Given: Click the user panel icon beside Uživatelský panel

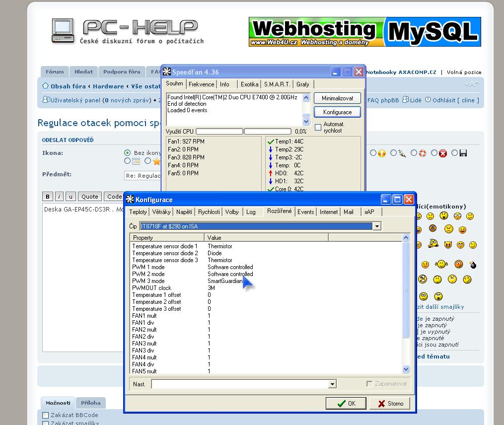Looking at the screenshot, I should coord(46,100).
